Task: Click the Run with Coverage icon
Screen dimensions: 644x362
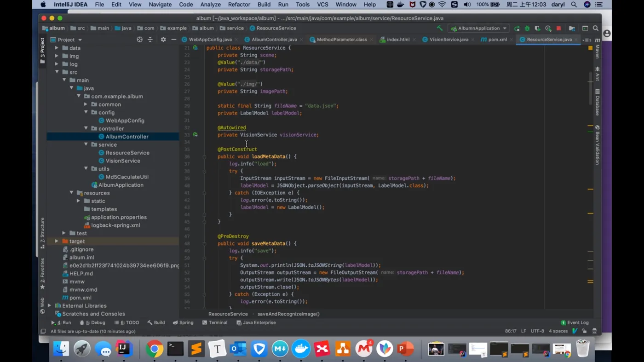Action: (x=537, y=29)
